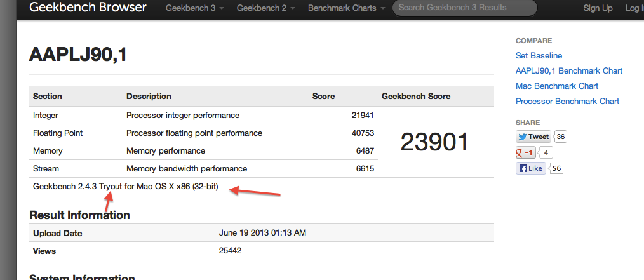Click the Facebook Like button
644x280 pixels.
tap(531, 168)
